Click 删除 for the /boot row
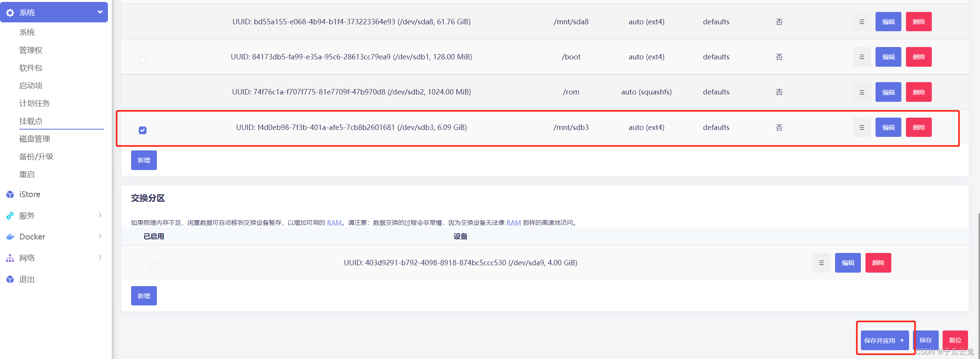 tap(919, 57)
